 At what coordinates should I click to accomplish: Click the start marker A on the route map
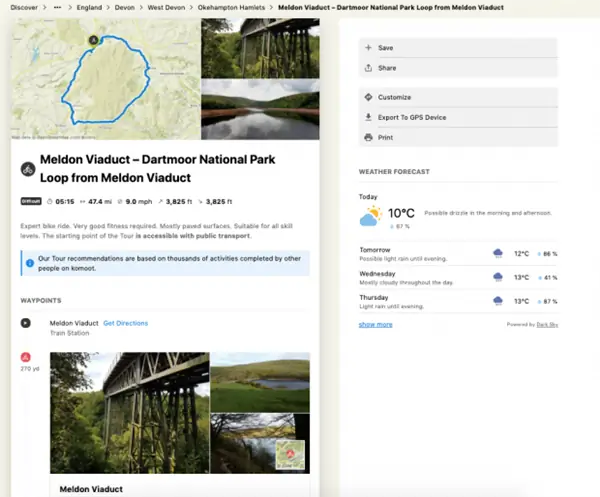[x=93, y=40]
